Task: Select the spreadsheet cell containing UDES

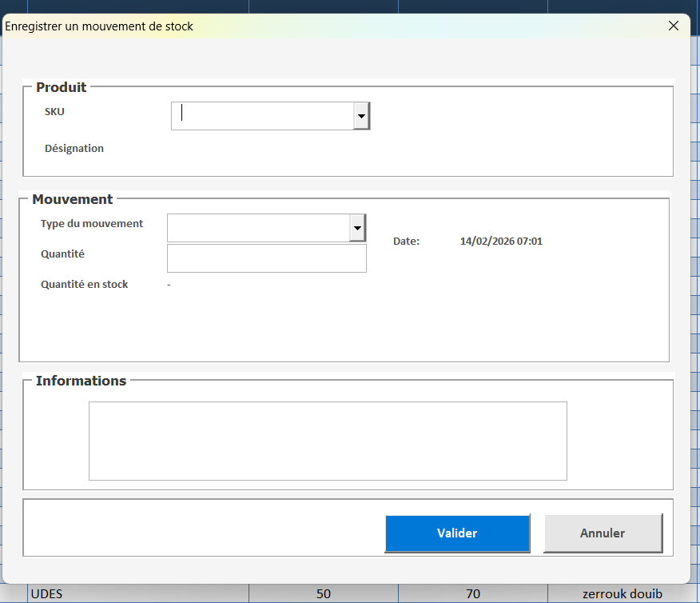Action: (x=136, y=594)
